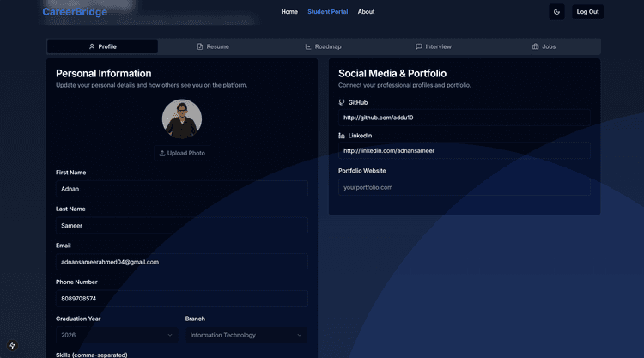Click the lightning bolt badge icon
Image resolution: width=644 pixels, height=358 pixels.
12,345
